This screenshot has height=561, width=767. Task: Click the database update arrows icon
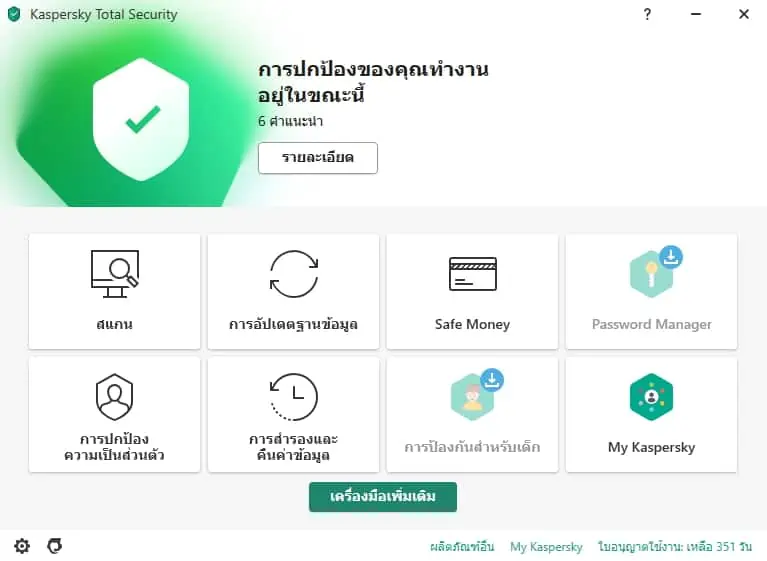tap(294, 274)
